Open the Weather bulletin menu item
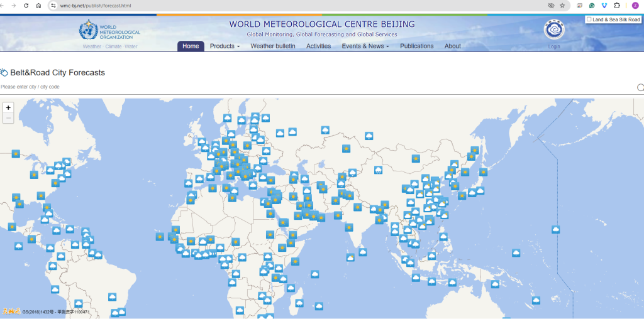The width and height of the screenshot is (644, 319). click(272, 46)
